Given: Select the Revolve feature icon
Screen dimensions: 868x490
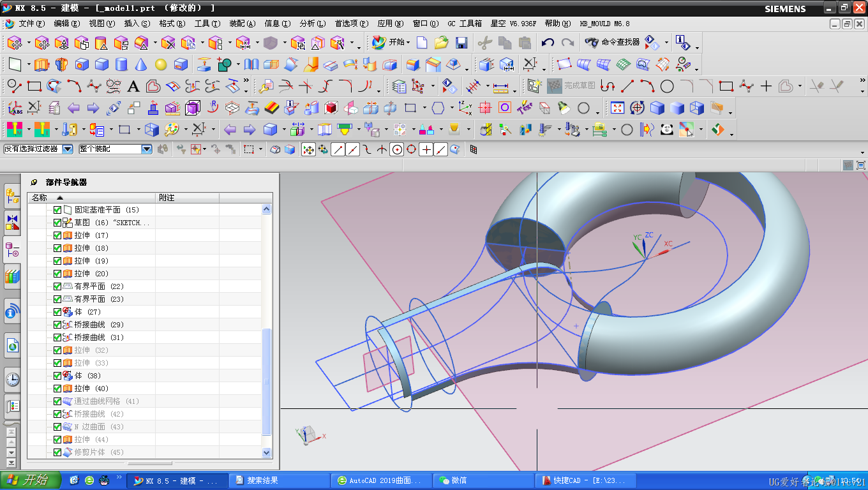Looking at the screenshot, I should (x=61, y=64).
